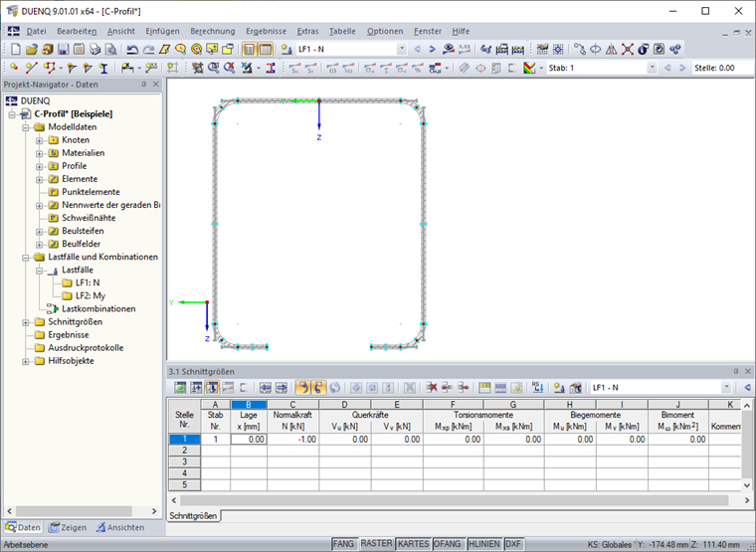Expand the Materialien tree node
Image resolution: width=756 pixels, height=552 pixels.
coord(40,153)
